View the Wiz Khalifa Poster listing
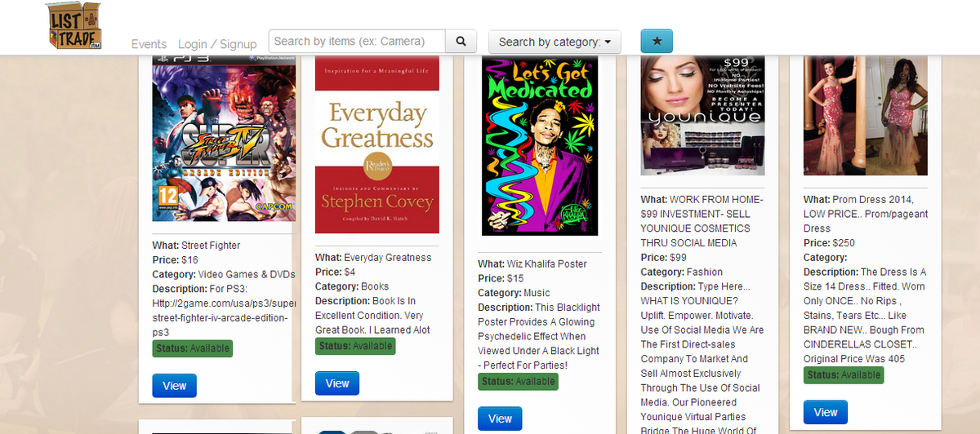 point(500,418)
